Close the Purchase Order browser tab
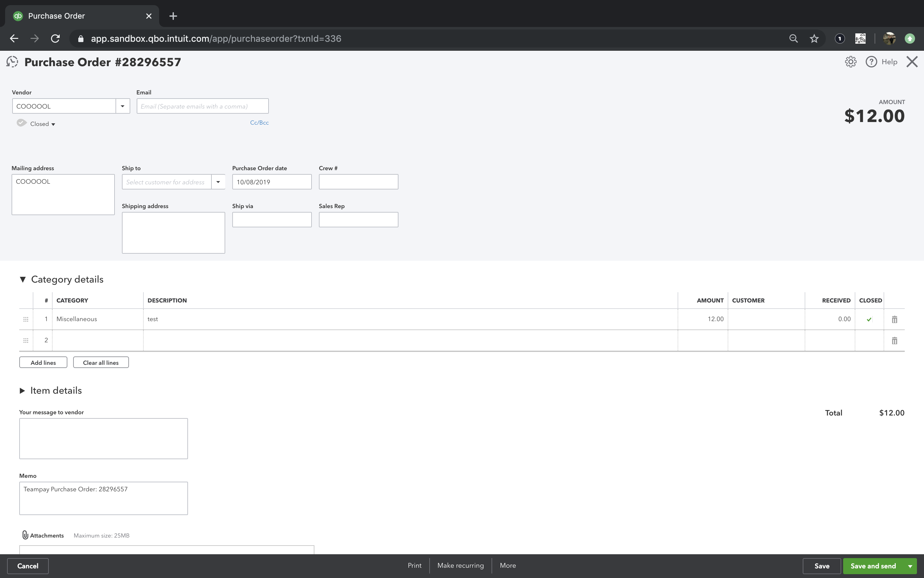Image resolution: width=924 pixels, height=578 pixels. tap(149, 16)
